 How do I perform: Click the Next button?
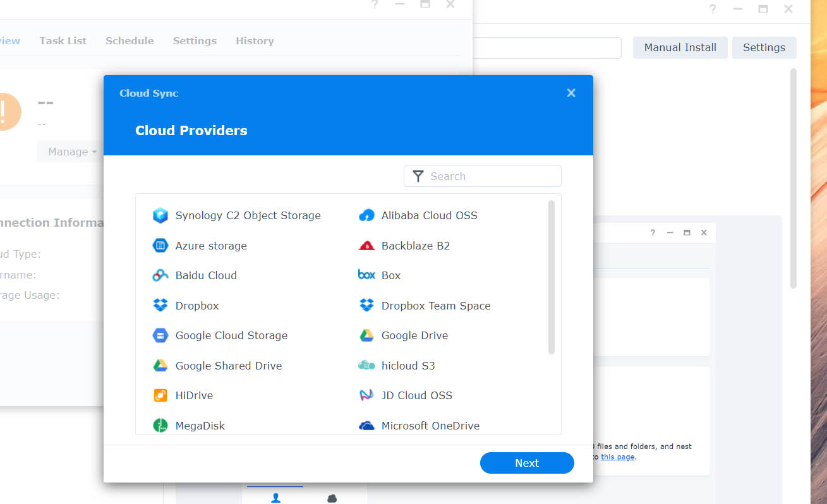point(527,463)
